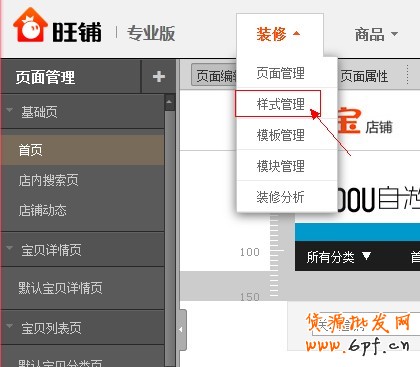
Task: Collapse the 宝贝列表页 section
Action: coord(9,326)
